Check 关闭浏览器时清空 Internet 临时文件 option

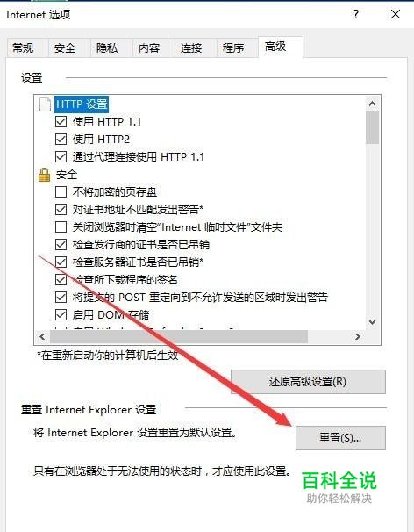click(61, 226)
